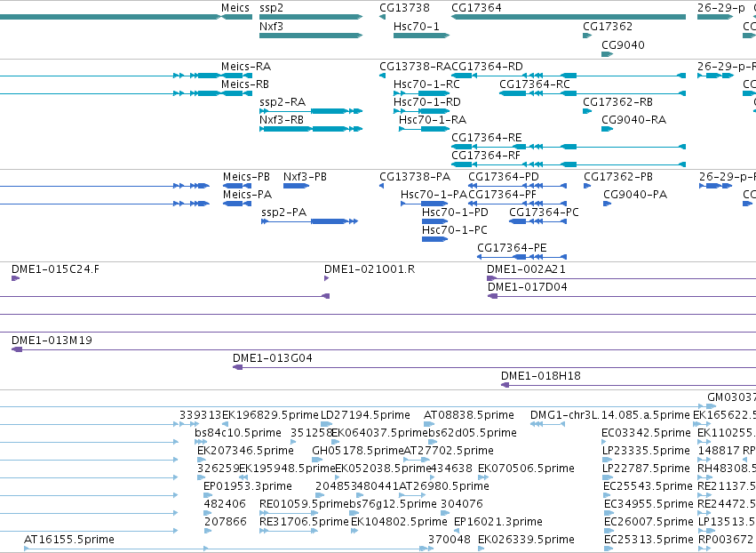The image size is (756, 553).
Task: Click the EK207346.5prime EST label
Action: (x=245, y=451)
